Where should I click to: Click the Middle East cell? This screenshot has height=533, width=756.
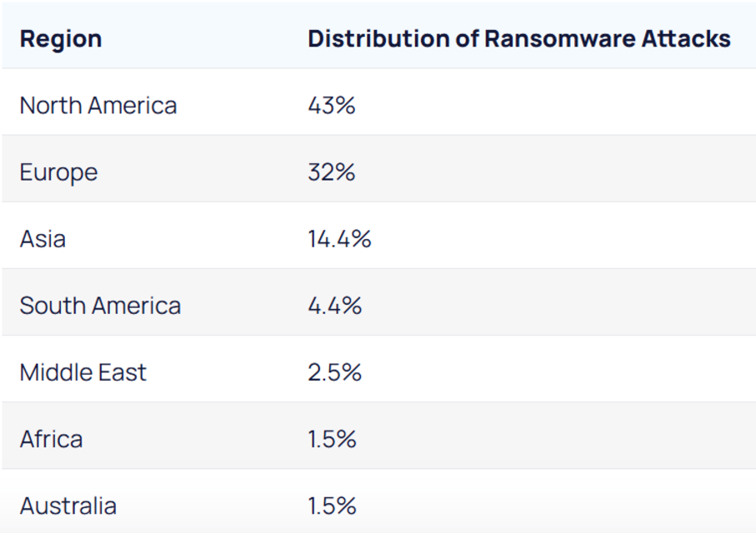(x=83, y=372)
